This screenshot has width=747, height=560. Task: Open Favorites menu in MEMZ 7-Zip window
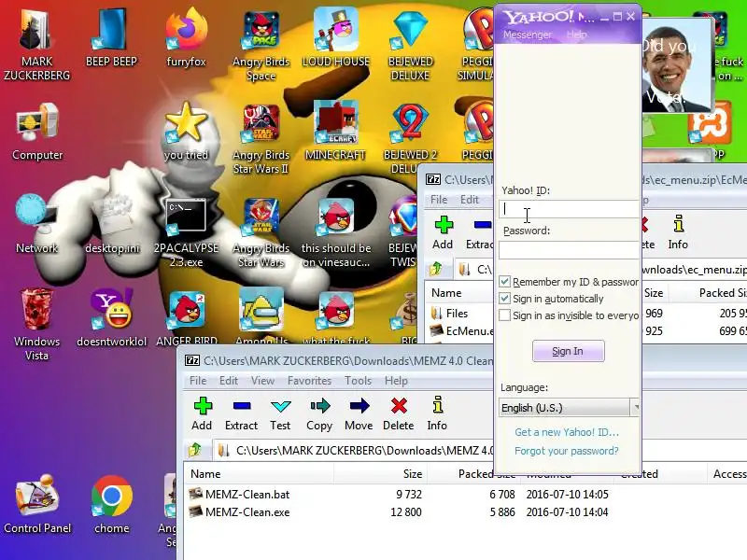coord(309,381)
